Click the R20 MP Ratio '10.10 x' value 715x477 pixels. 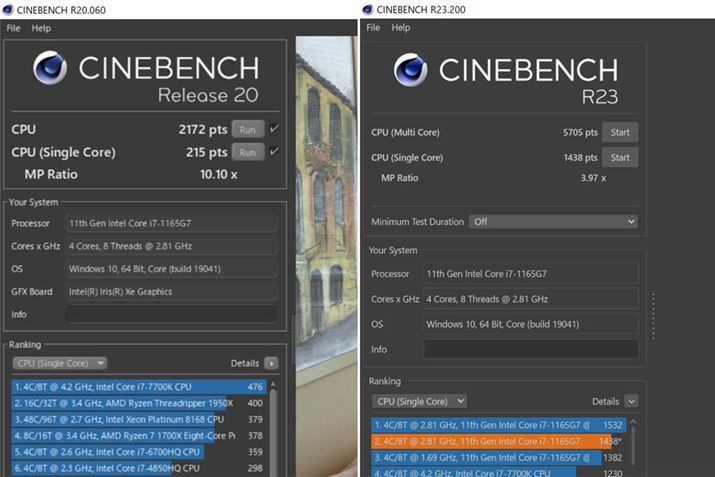[218, 174]
